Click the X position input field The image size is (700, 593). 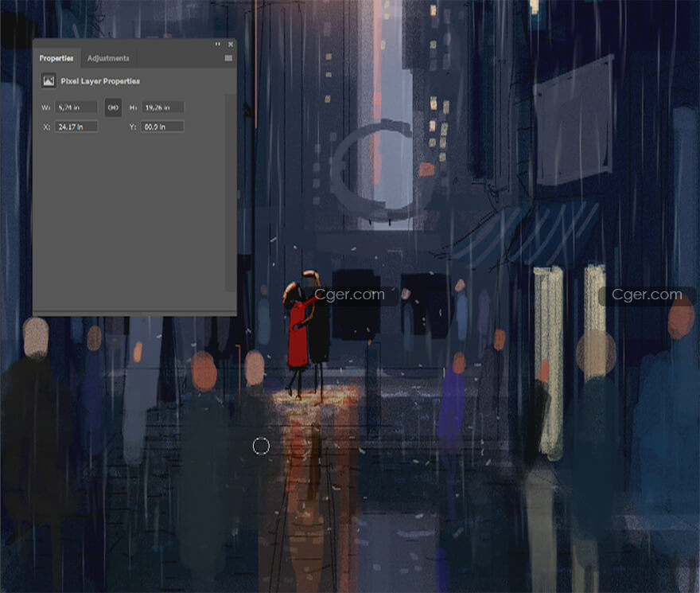(76, 127)
